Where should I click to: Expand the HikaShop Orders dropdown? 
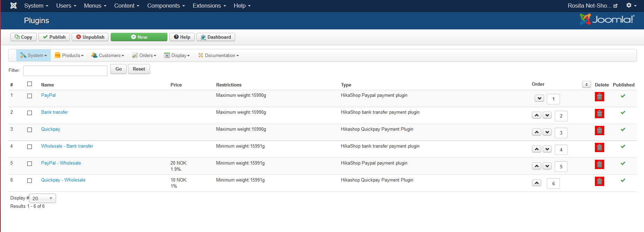(x=144, y=55)
